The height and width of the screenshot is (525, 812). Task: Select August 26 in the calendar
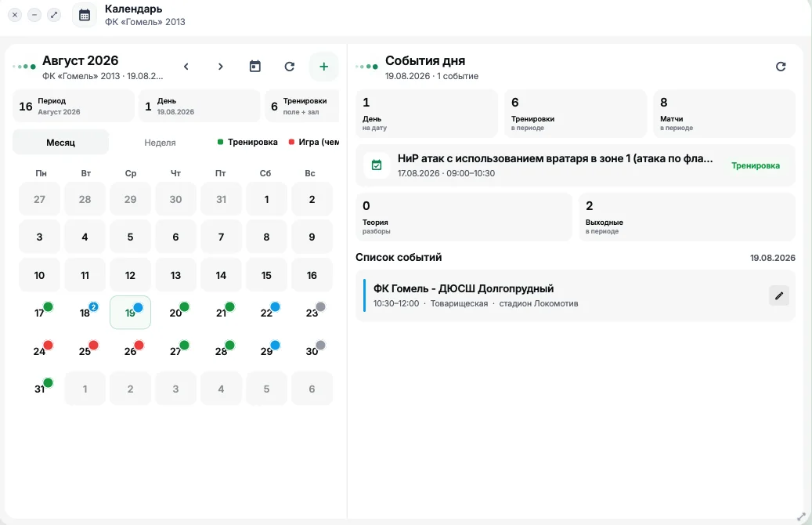pyautogui.click(x=131, y=351)
